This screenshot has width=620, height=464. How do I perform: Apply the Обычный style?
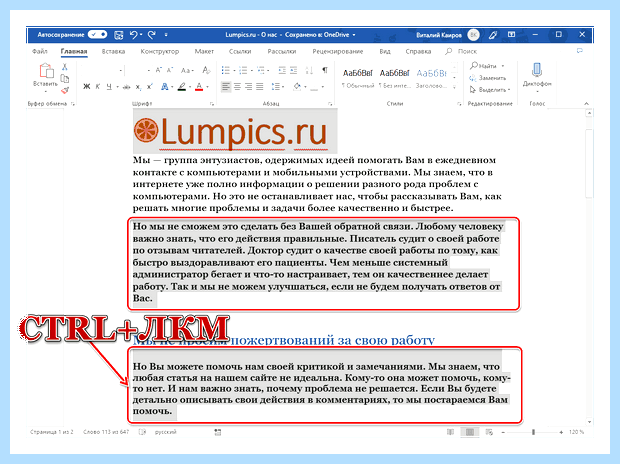358,78
